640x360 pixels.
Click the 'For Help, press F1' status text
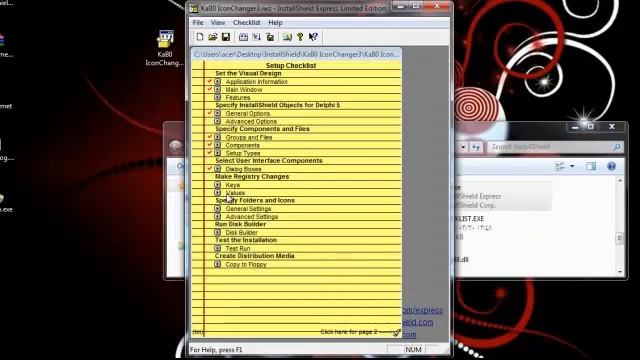click(216, 350)
